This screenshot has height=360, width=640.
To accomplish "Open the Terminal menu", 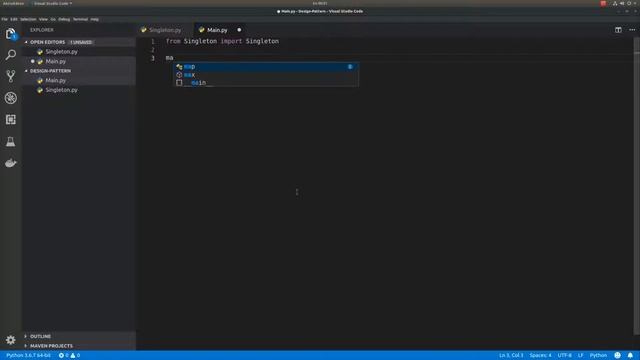I will click(80, 19).
